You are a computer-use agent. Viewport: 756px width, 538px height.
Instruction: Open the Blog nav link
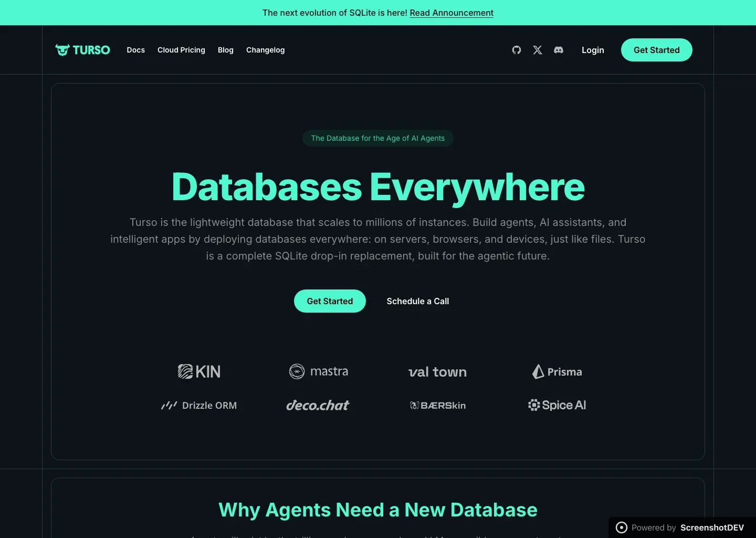[226, 50]
